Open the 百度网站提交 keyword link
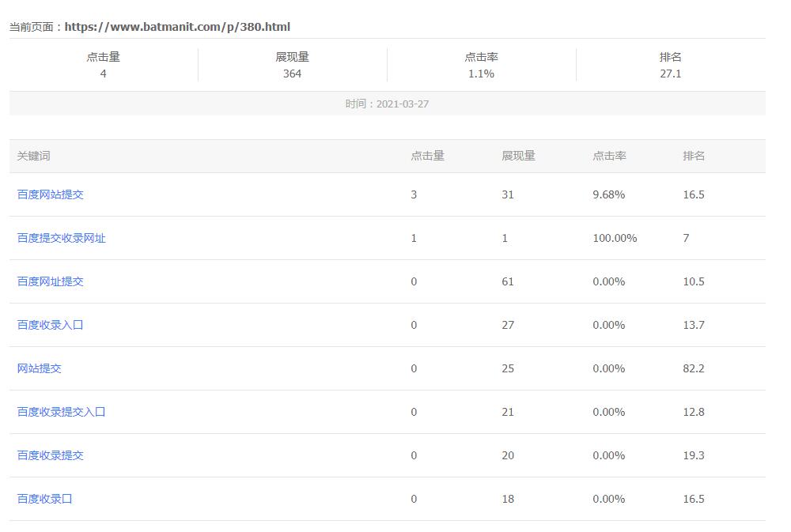This screenshot has width=791, height=532. (51, 194)
